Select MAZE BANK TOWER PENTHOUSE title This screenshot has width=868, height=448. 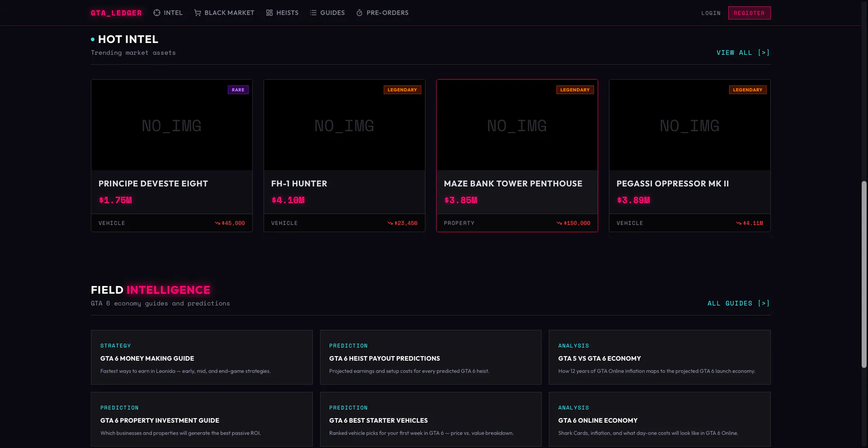pos(513,184)
